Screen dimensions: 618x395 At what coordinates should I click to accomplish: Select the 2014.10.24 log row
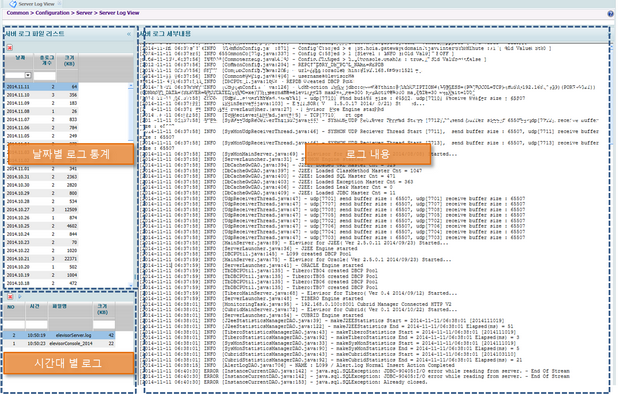(42, 234)
